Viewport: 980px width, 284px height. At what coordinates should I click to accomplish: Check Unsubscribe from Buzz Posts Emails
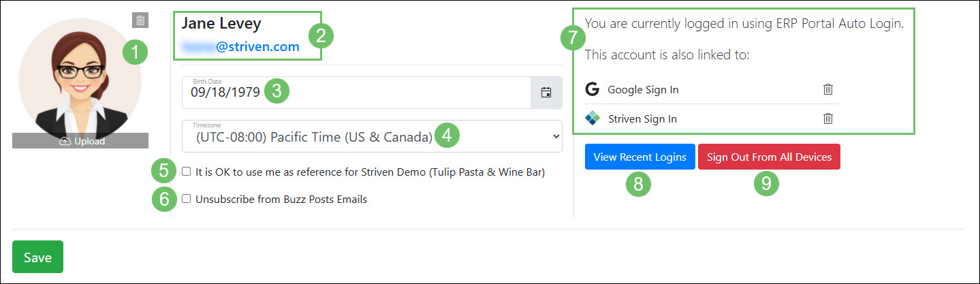tap(186, 199)
